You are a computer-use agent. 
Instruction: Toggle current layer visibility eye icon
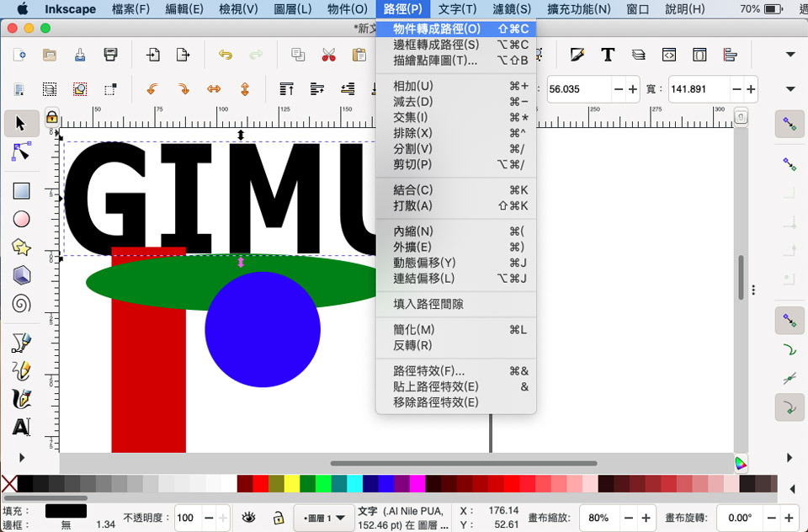pos(249,517)
